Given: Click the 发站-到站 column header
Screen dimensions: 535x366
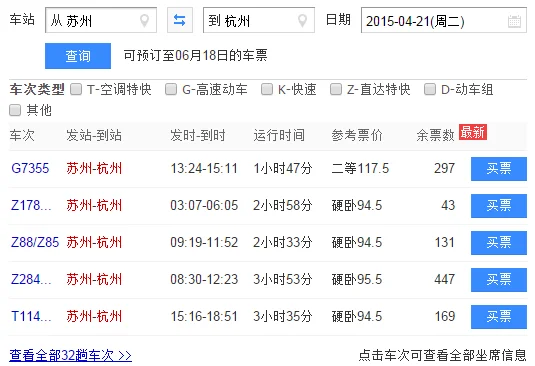Looking at the screenshot, I should coord(94,135).
